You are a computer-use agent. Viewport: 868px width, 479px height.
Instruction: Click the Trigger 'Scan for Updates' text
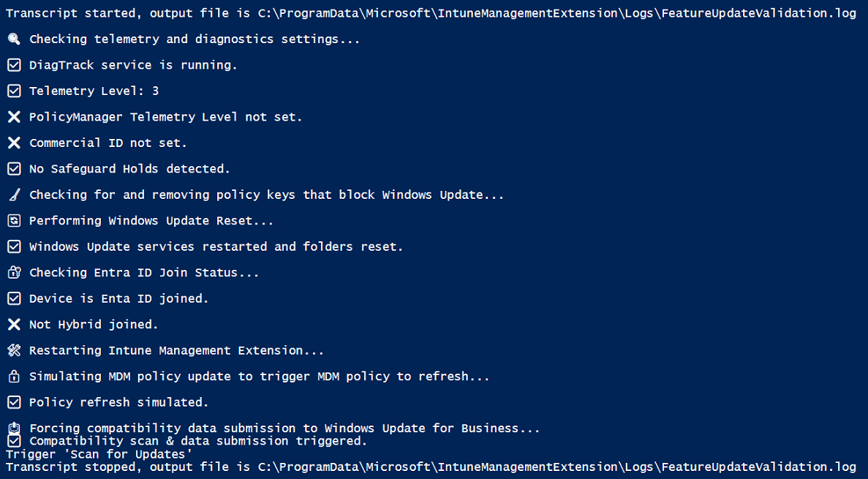[99, 454]
